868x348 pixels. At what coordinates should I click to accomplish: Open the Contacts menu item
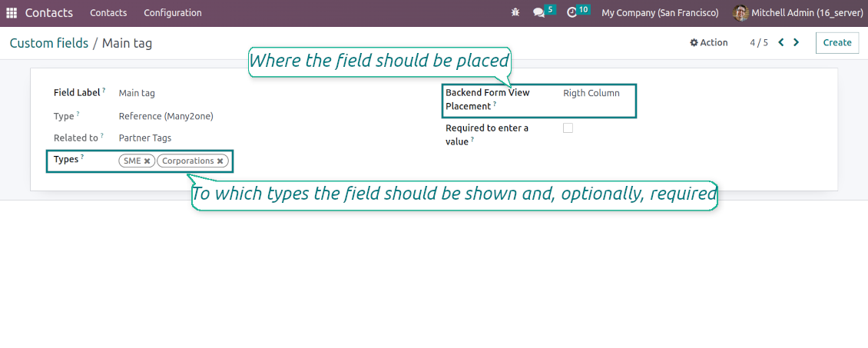tap(108, 13)
